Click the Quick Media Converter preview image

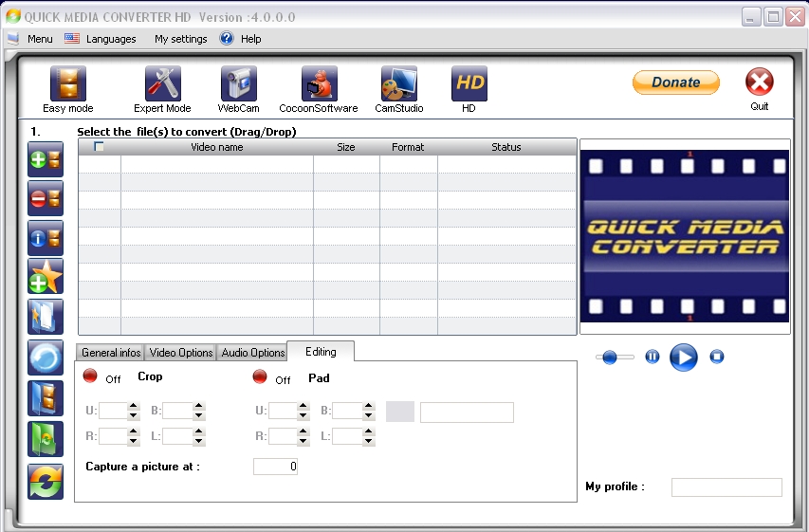[685, 236]
